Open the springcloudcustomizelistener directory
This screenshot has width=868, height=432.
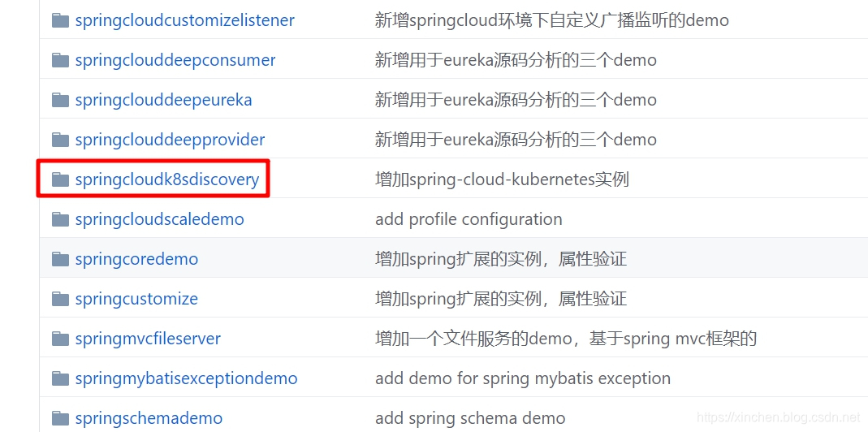[x=184, y=20]
